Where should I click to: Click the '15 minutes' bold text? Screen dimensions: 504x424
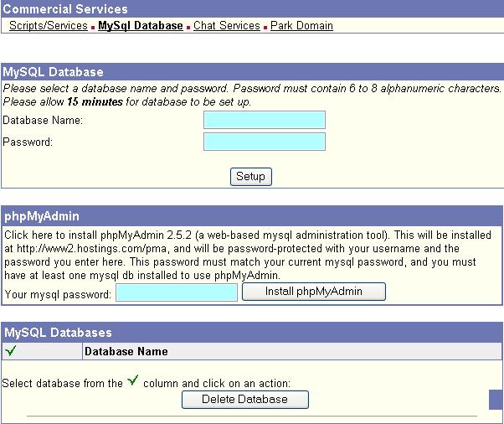click(95, 102)
